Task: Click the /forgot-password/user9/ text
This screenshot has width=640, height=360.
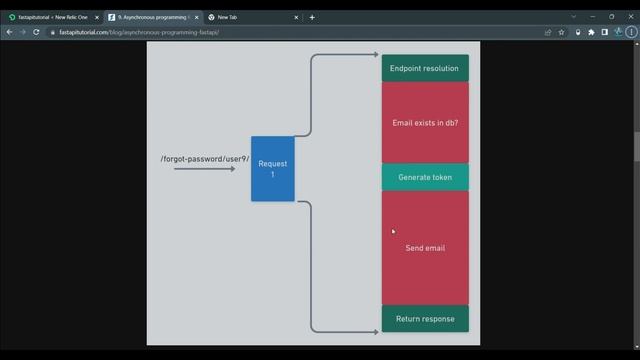Action: point(204,159)
